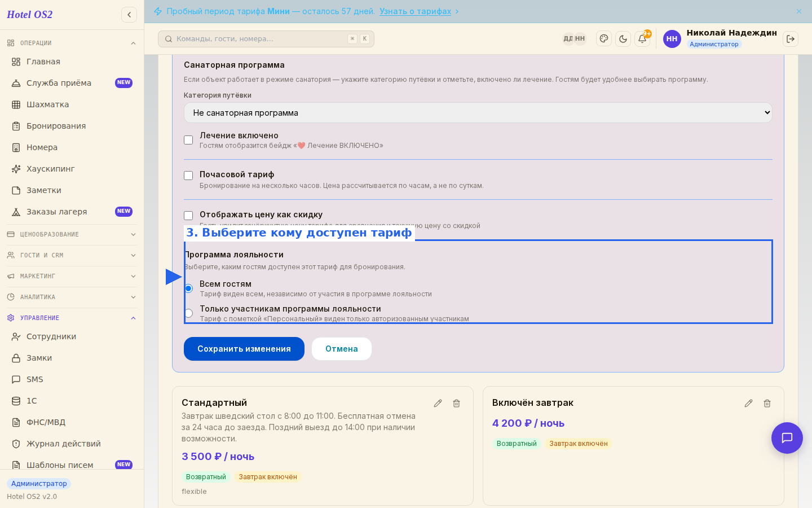
Task: Open the chat support bubble
Action: [x=787, y=438]
